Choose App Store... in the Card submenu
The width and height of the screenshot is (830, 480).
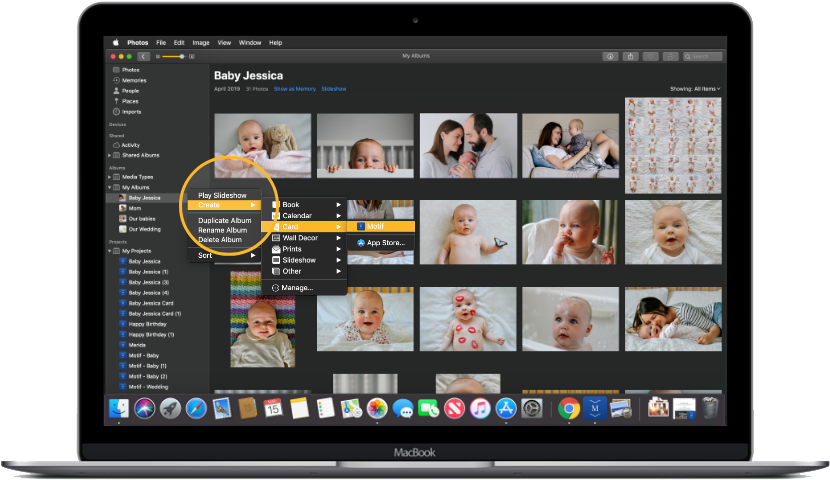click(381, 243)
